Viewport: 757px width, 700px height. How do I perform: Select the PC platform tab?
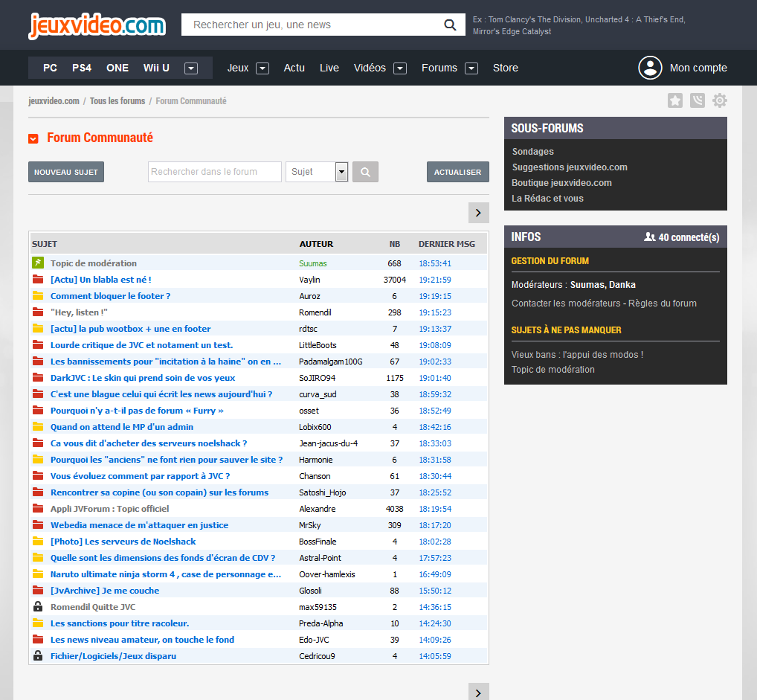(x=51, y=68)
